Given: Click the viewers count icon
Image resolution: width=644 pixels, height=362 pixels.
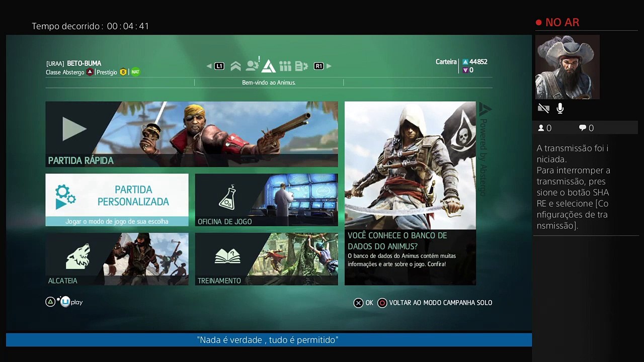Looking at the screenshot, I should coord(541,128).
